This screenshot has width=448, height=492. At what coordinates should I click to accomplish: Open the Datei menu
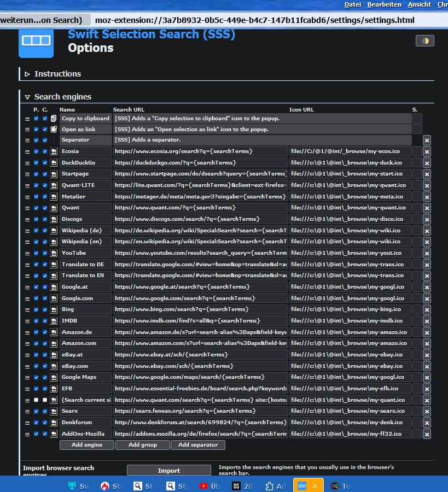352,4
